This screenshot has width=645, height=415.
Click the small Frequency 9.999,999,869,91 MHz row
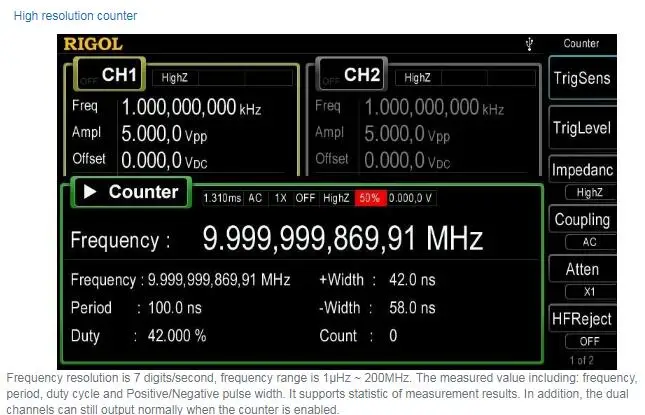[x=181, y=280]
